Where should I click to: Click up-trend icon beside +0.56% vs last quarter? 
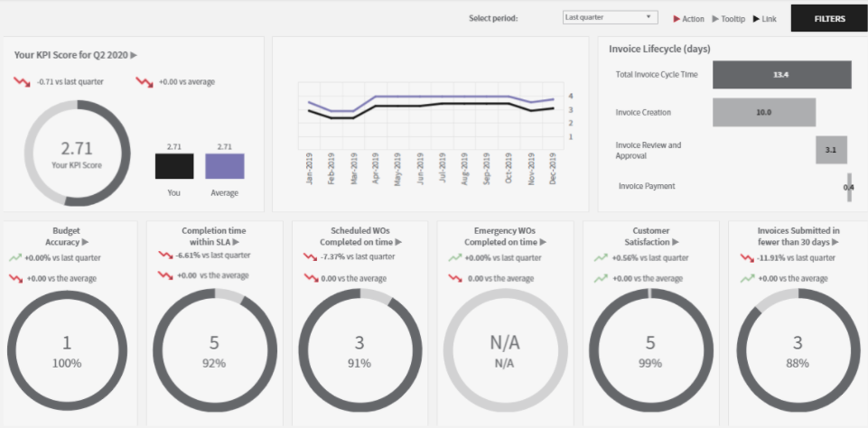(601, 257)
